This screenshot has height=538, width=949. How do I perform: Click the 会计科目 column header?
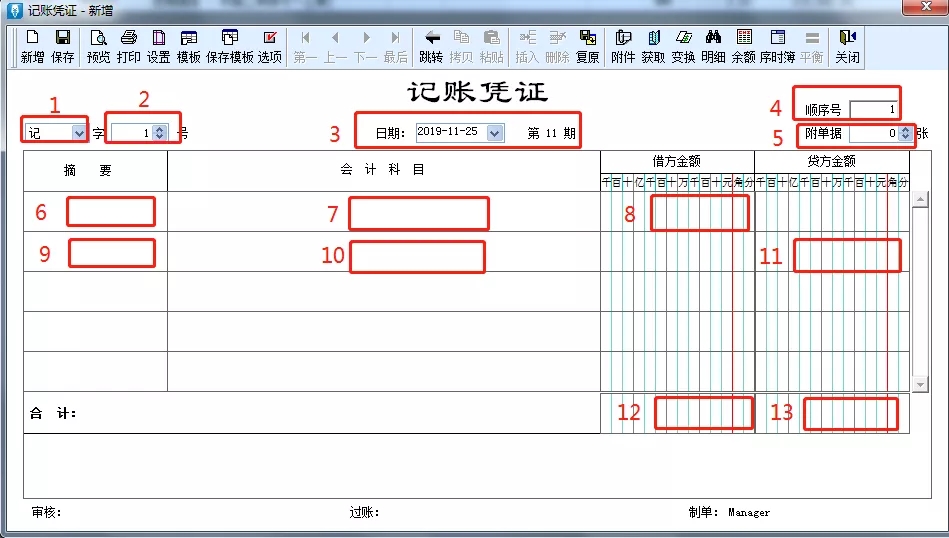(x=384, y=171)
